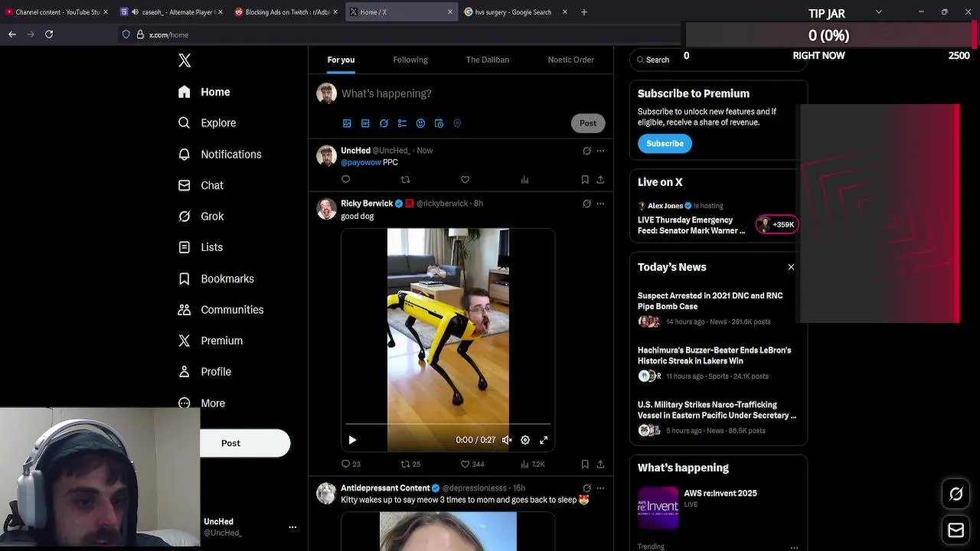Expand good dog video to fullscreen
The width and height of the screenshot is (980, 551).
point(544,440)
